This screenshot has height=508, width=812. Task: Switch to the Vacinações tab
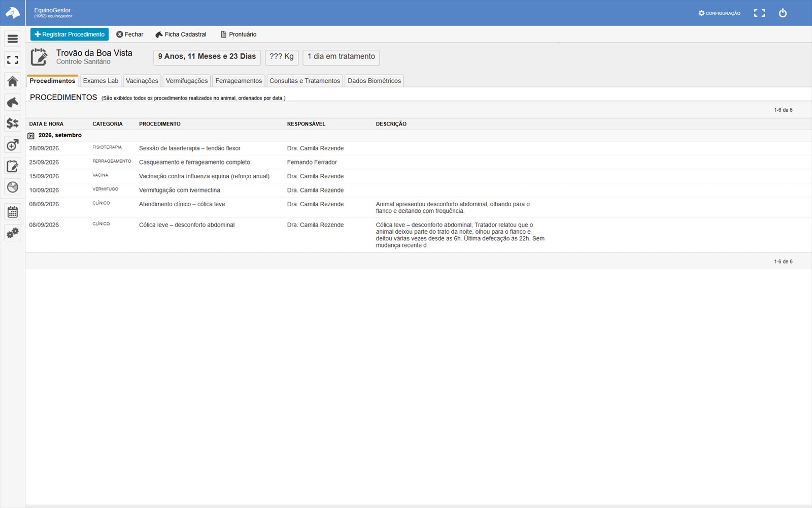pos(142,81)
